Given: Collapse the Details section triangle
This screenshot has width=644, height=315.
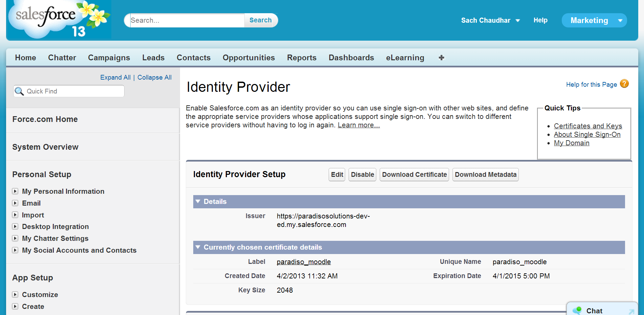Looking at the screenshot, I should click(x=198, y=202).
